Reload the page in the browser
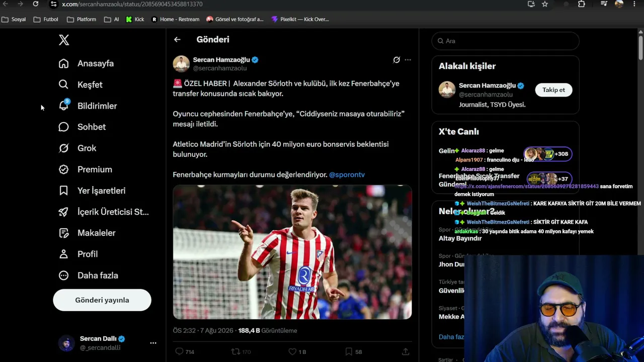The height and width of the screenshot is (362, 644). [x=35, y=4]
